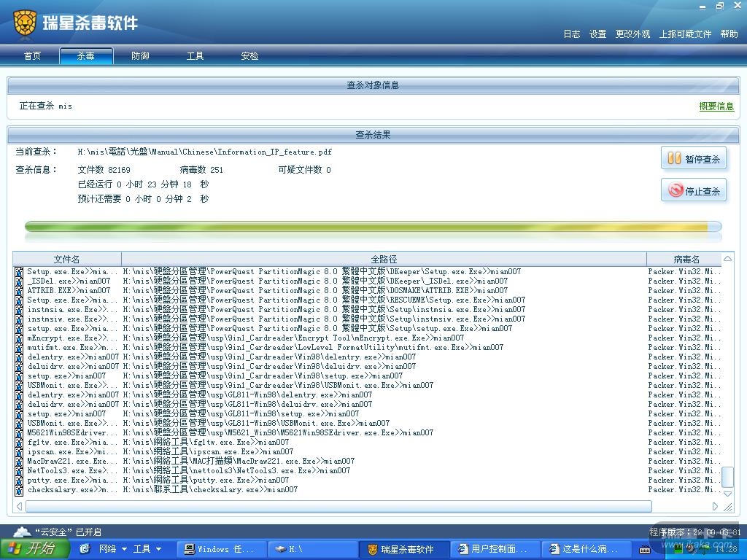The image size is (747, 560).
Task: Open the 日志 log menu
Action: point(572,34)
